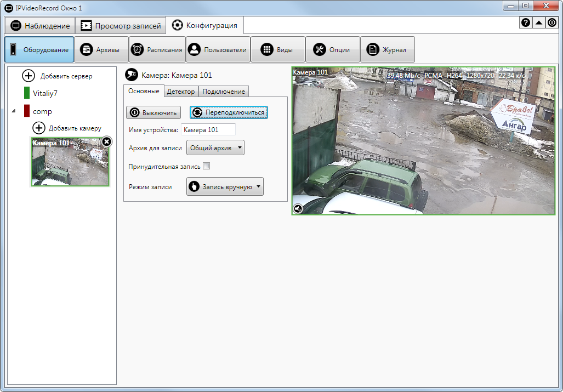Image resolution: width=563 pixels, height=392 pixels.
Task: Open the Пользователи users section
Action: click(x=218, y=50)
